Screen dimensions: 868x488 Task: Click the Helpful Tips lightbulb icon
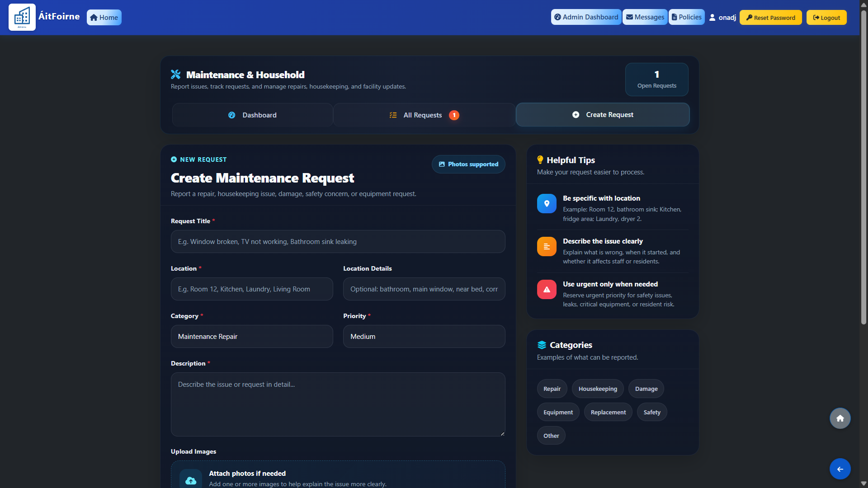coord(540,160)
